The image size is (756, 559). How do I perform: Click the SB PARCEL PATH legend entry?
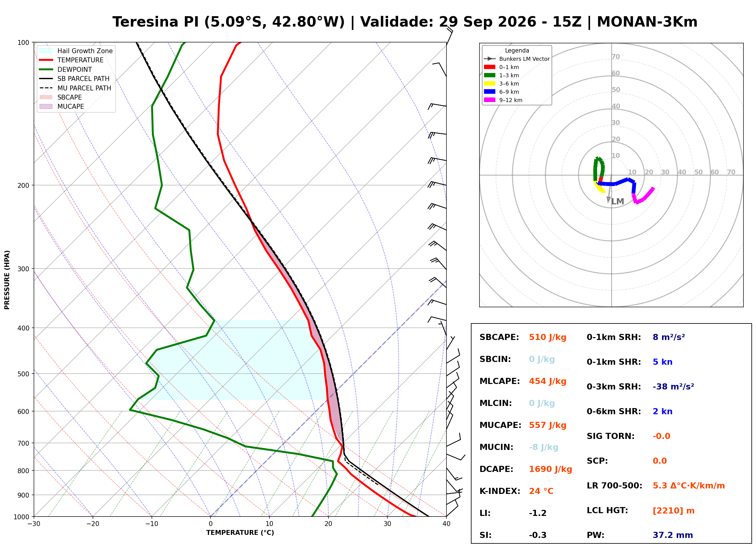click(75, 79)
